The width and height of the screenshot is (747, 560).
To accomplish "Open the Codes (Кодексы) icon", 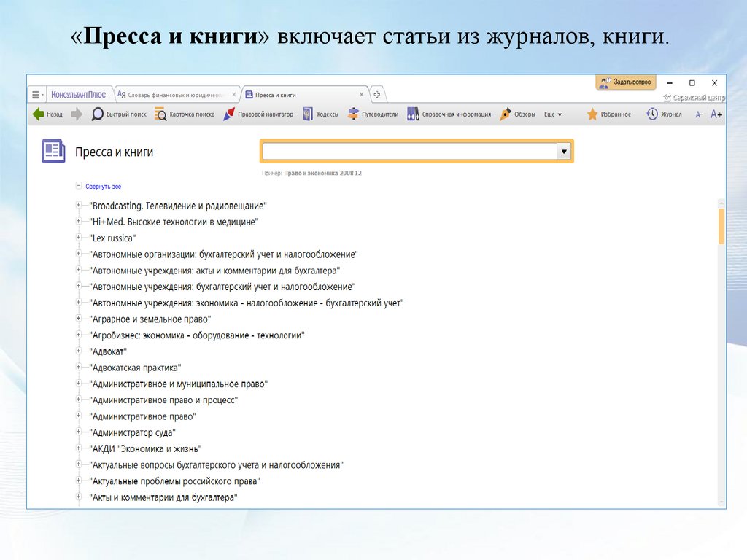I will 309,114.
